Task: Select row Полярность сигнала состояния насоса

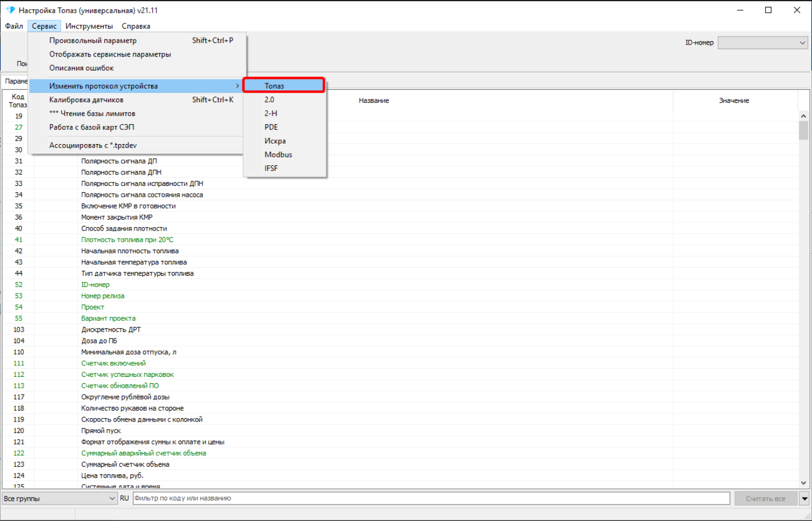Action: pyautogui.click(x=401, y=195)
